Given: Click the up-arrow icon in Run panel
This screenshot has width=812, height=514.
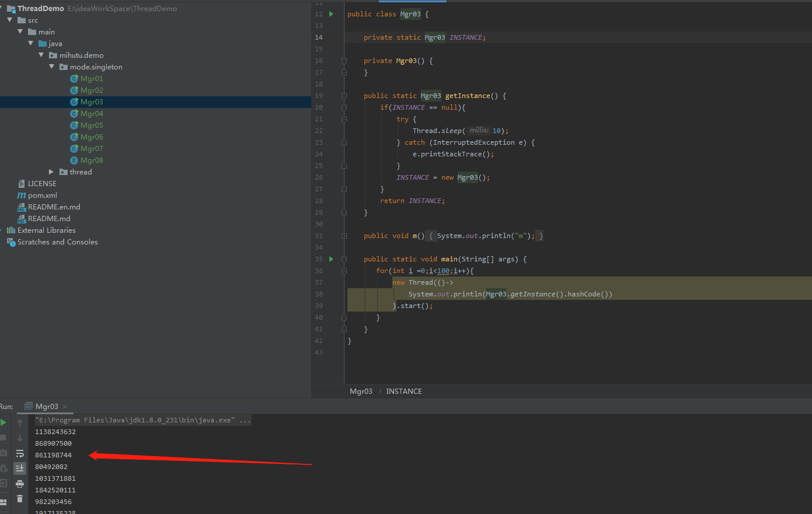Looking at the screenshot, I should (x=20, y=423).
